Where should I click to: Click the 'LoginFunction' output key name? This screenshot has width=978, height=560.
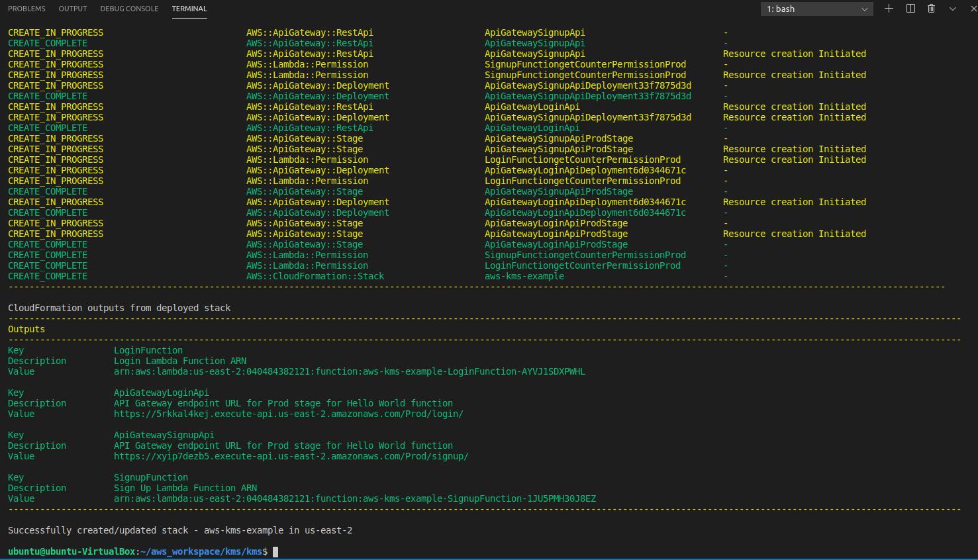(148, 350)
